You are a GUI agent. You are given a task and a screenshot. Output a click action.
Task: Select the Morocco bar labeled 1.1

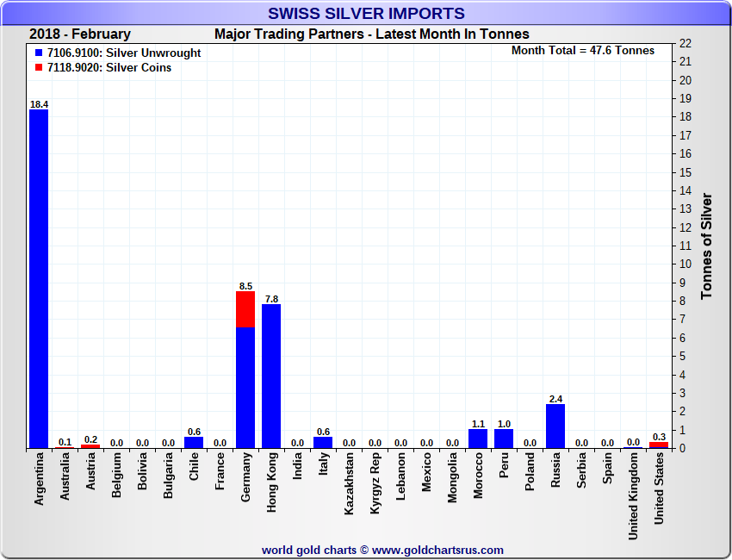[478, 439]
